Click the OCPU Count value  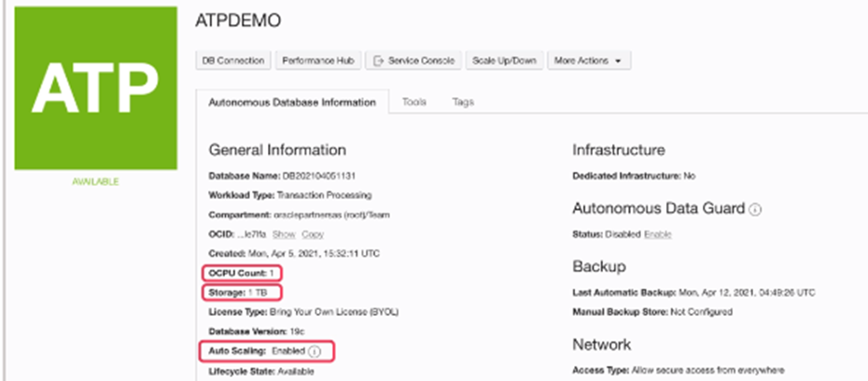272,273
